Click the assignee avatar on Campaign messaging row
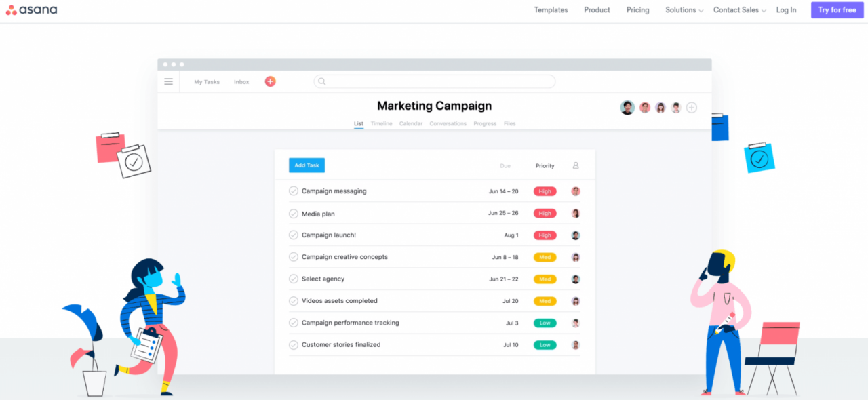Screen dimensions: 868x400 [575, 191]
